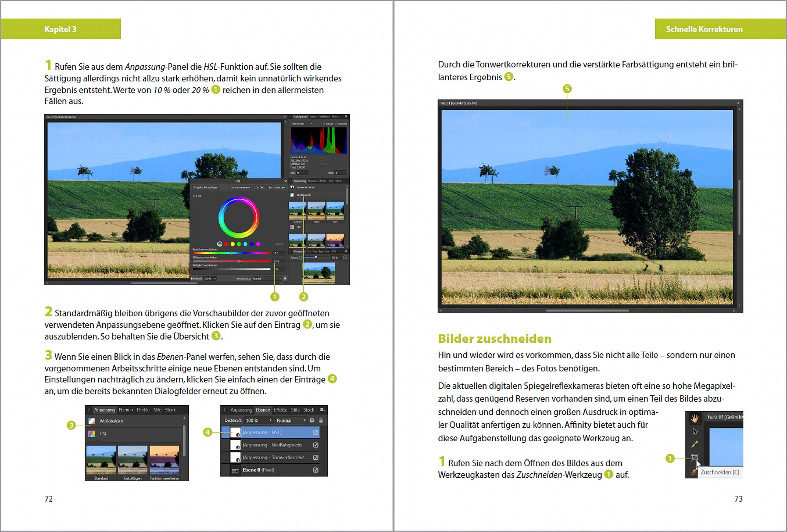
Task: Open Stile tab in the panel with Deckkraft
Action: (295, 410)
